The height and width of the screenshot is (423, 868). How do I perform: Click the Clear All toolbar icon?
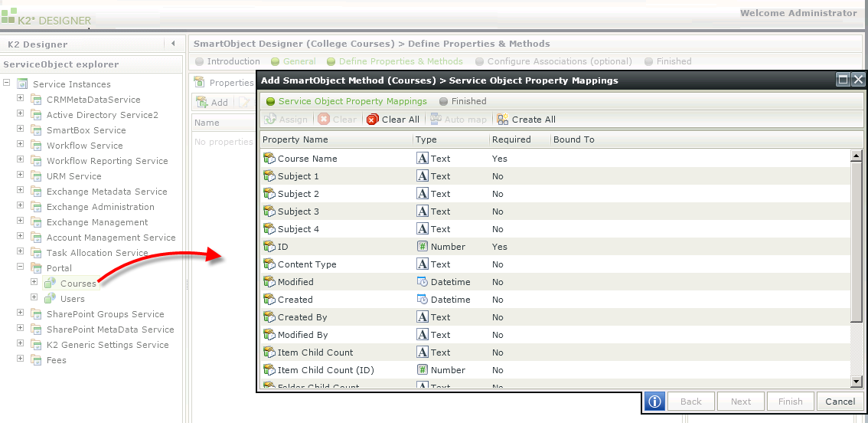372,120
